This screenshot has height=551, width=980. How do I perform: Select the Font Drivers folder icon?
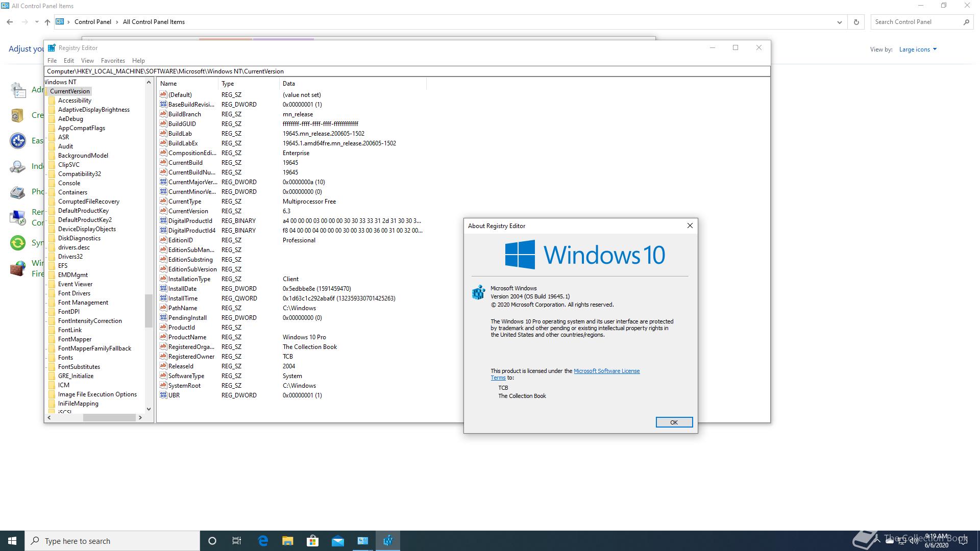coord(52,293)
